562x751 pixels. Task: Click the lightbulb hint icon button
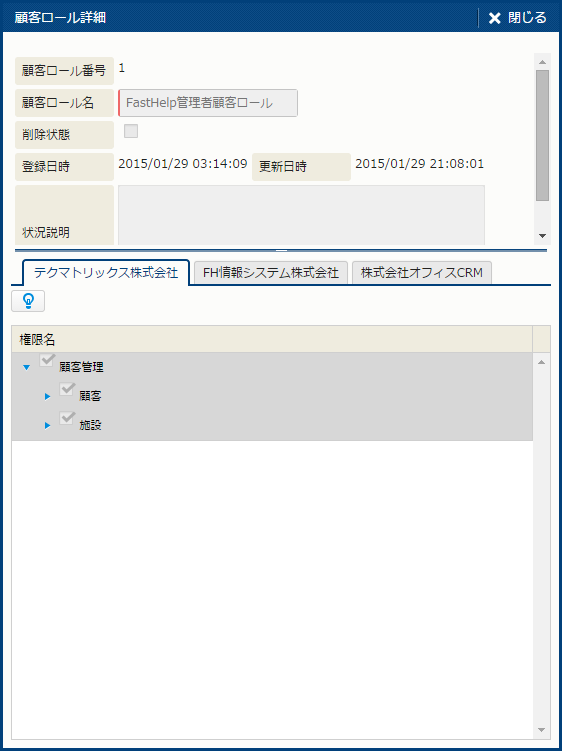point(28,301)
